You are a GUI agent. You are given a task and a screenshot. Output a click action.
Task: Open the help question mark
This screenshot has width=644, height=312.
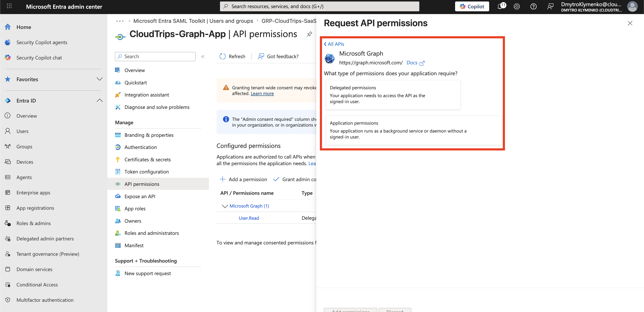533,7
